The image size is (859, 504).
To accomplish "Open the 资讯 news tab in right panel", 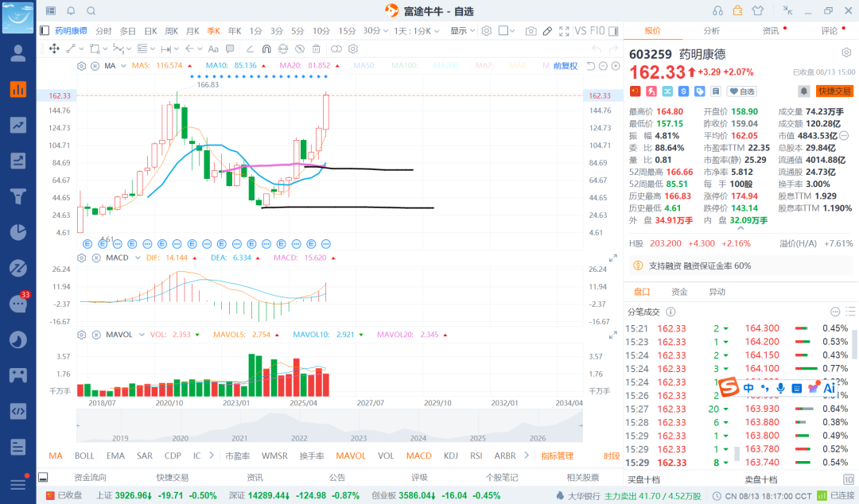I will [770, 31].
